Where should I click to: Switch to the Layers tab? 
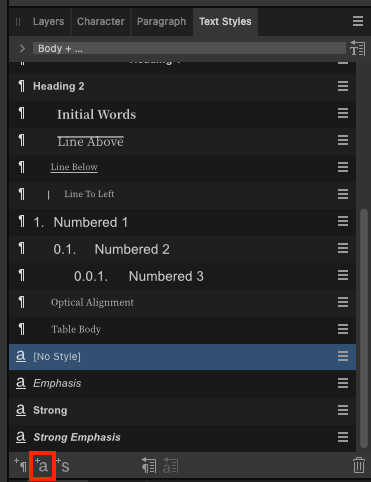pyautogui.click(x=48, y=22)
